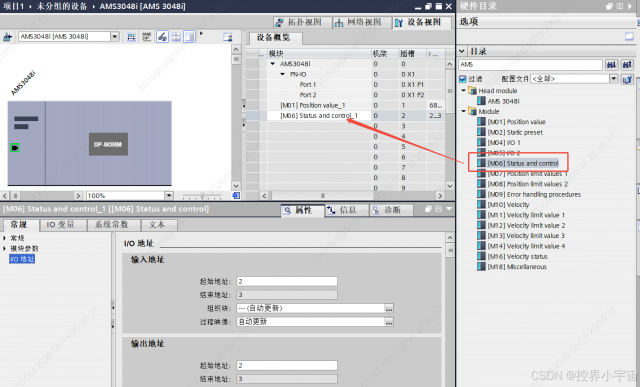Switch to the 网络视图 tab
The image size is (640, 387).
(358, 22)
